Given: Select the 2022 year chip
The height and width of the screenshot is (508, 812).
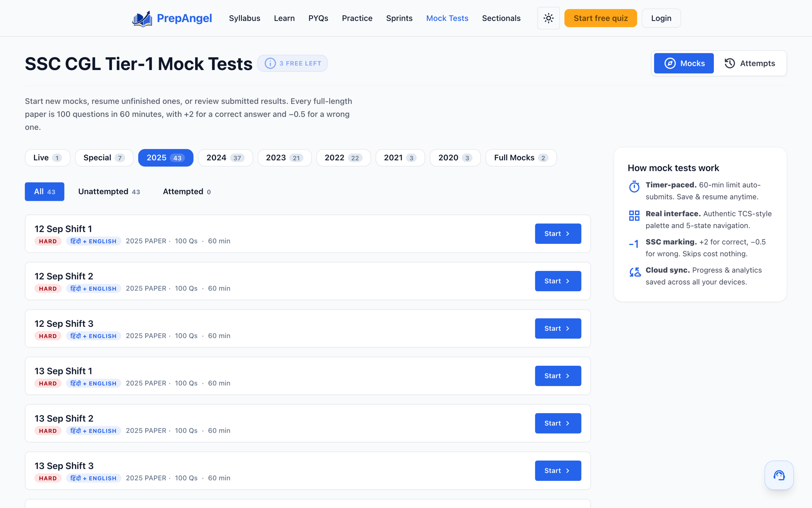Looking at the screenshot, I should tap(344, 158).
